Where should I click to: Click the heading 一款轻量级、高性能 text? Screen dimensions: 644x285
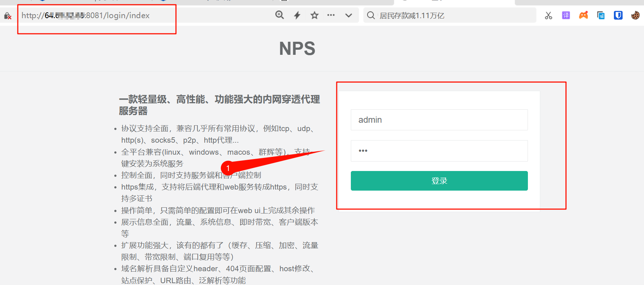(220, 105)
